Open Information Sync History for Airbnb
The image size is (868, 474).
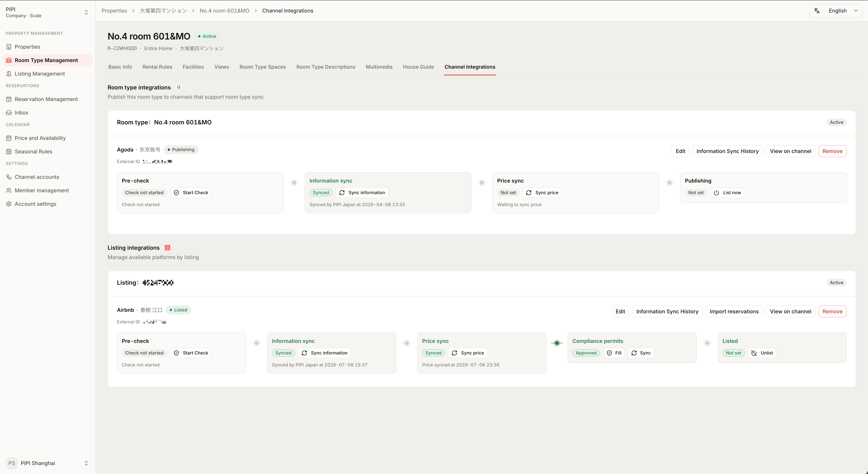(667, 312)
